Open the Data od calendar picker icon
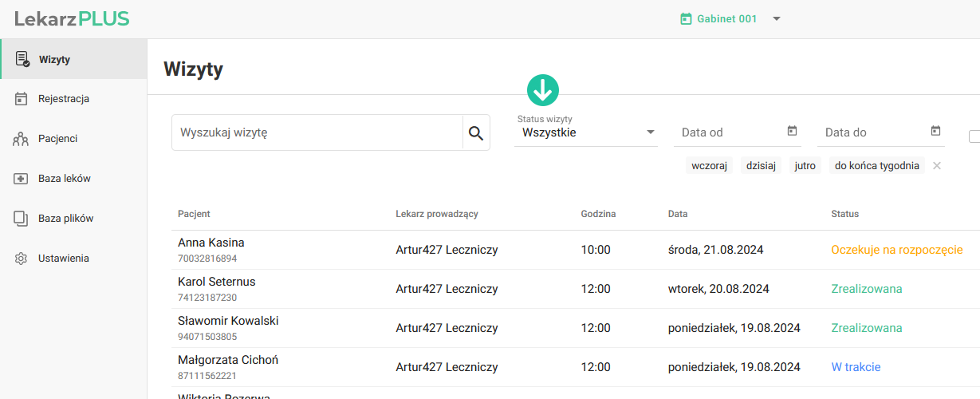 click(792, 132)
